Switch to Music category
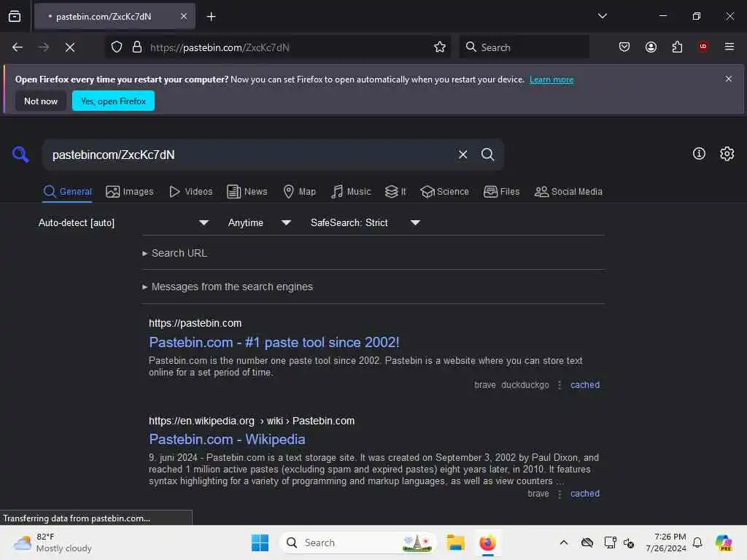 351,192
